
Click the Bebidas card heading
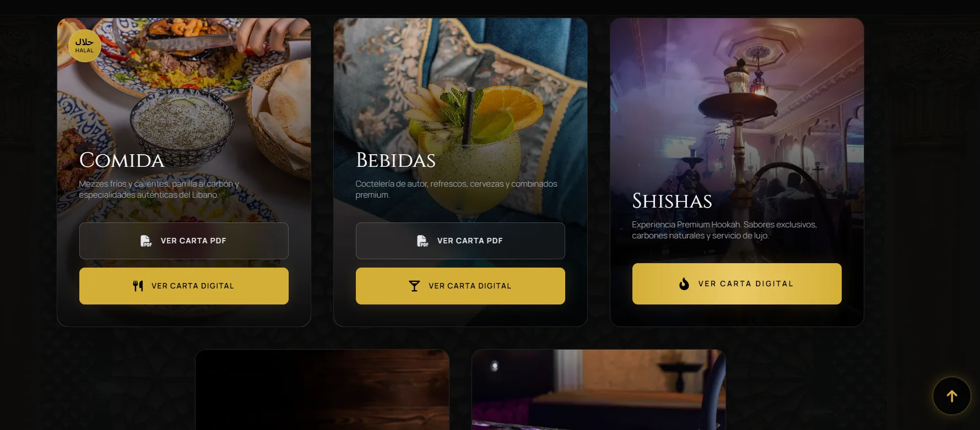click(x=396, y=160)
